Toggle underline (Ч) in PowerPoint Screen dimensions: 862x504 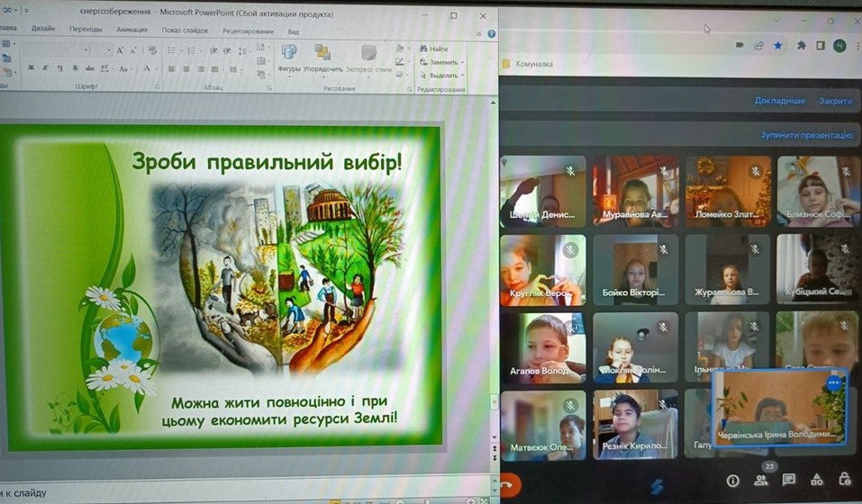coord(60,68)
